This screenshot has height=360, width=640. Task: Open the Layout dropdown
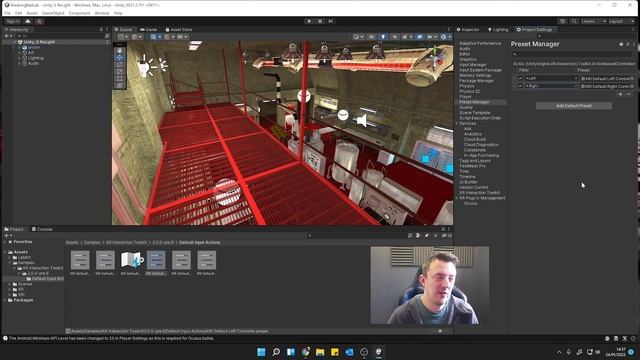[x=621, y=21]
